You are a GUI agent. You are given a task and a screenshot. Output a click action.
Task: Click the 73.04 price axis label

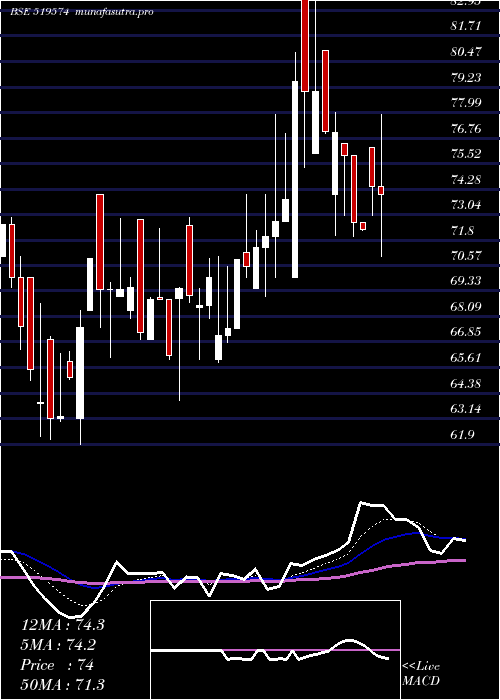point(466,205)
